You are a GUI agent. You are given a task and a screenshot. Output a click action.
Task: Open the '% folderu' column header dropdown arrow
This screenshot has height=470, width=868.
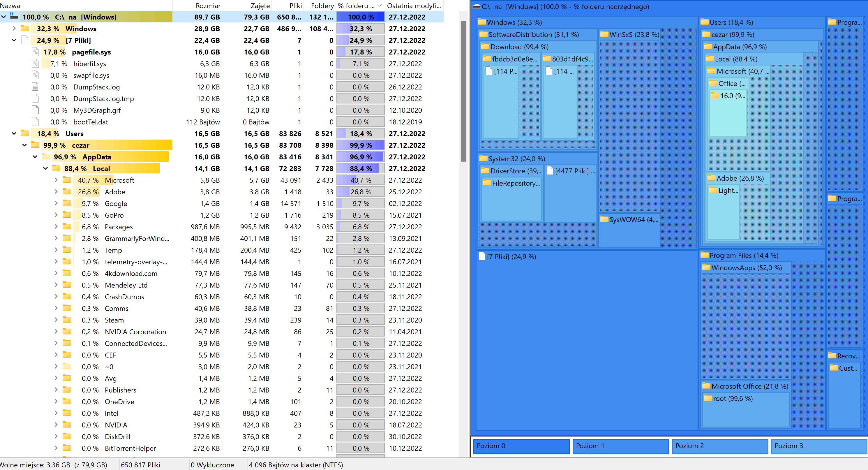tap(380, 6)
